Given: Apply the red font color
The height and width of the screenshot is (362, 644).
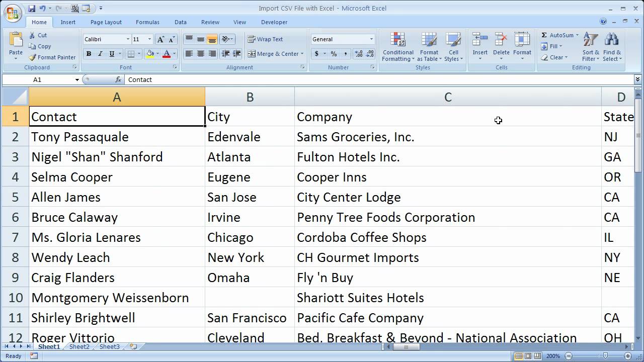Looking at the screenshot, I should coord(167,54).
